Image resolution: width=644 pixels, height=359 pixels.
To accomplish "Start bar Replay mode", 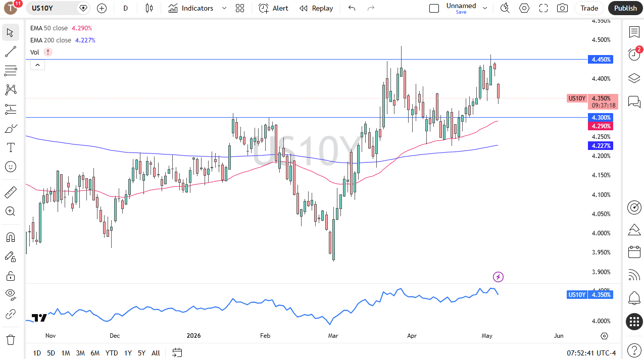I will pos(316,8).
